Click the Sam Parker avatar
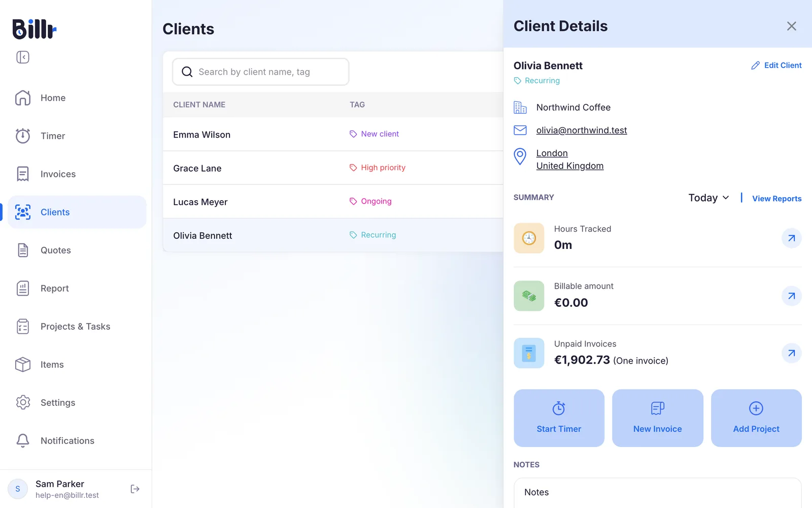The image size is (812, 508). click(x=18, y=489)
